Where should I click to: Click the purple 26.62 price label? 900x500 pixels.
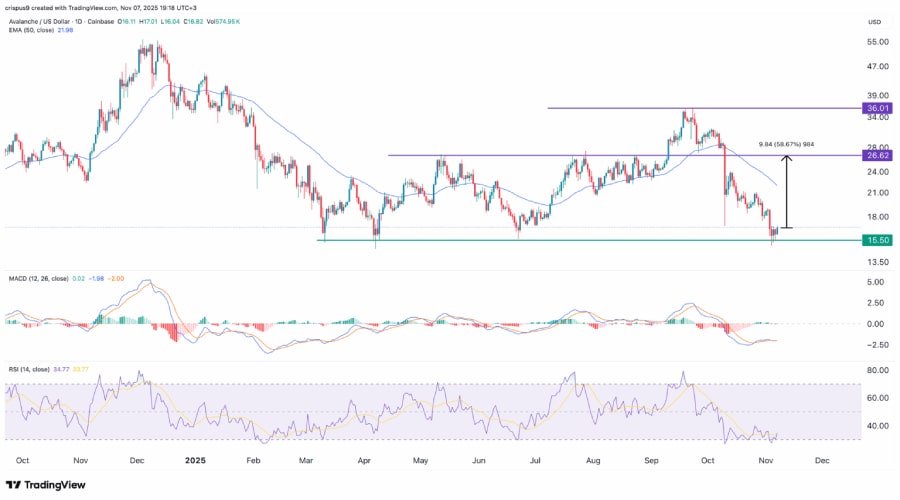(878, 156)
